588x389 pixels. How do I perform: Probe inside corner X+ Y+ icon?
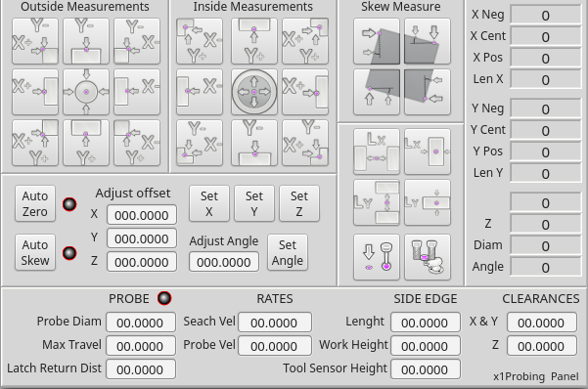click(x=305, y=41)
